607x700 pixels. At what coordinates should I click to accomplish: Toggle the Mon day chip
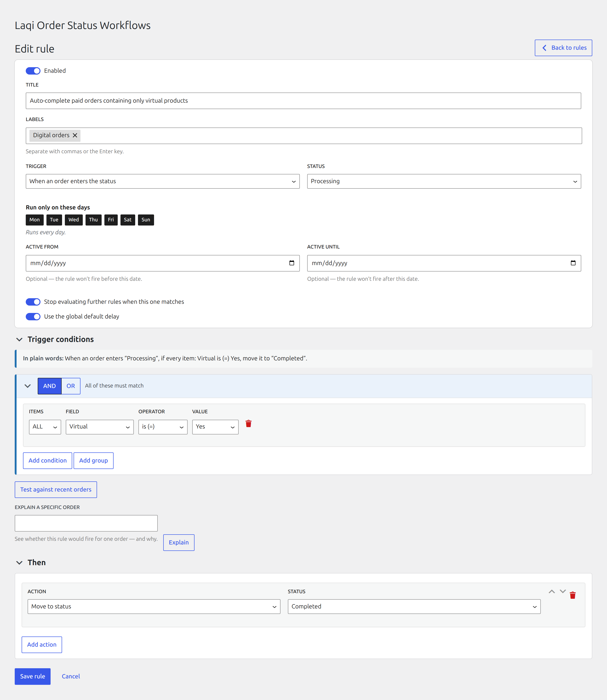[x=34, y=220]
